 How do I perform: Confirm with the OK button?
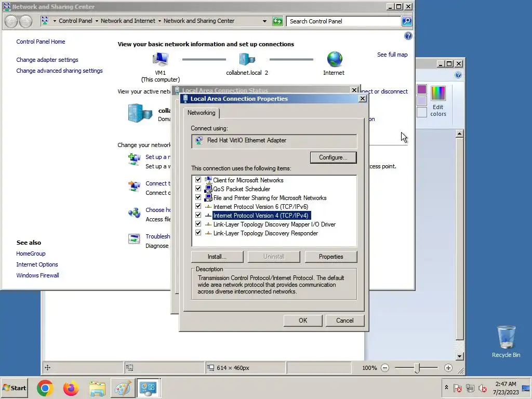(303, 321)
